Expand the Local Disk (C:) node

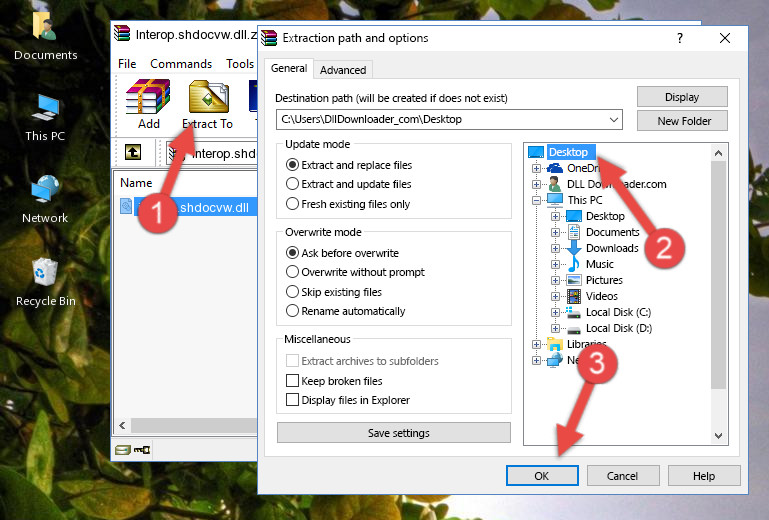click(x=555, y=312)
